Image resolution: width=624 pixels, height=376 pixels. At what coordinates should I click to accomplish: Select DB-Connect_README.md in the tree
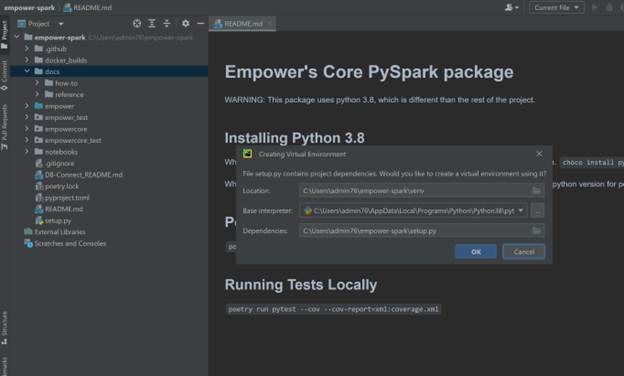point(84,175)
